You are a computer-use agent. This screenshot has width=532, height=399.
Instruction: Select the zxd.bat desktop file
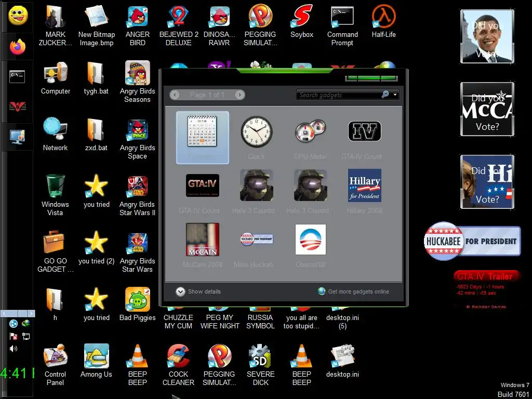(96, 135)
